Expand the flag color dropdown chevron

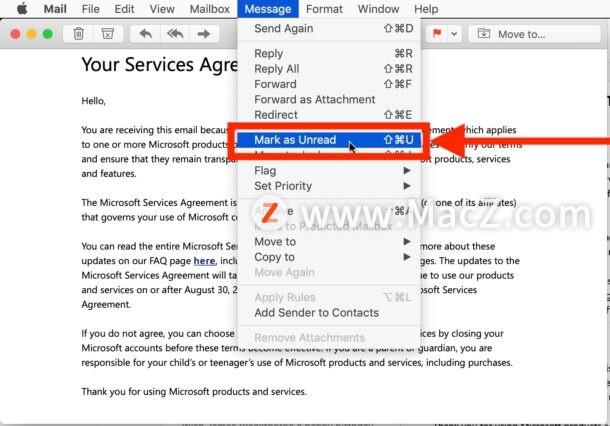tap(454, 34)
